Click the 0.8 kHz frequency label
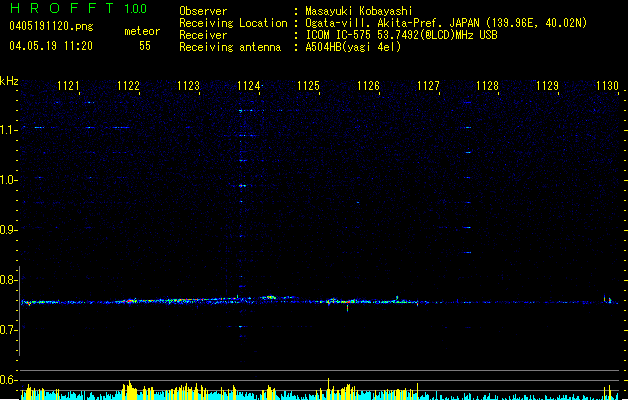 click(8, 280)
